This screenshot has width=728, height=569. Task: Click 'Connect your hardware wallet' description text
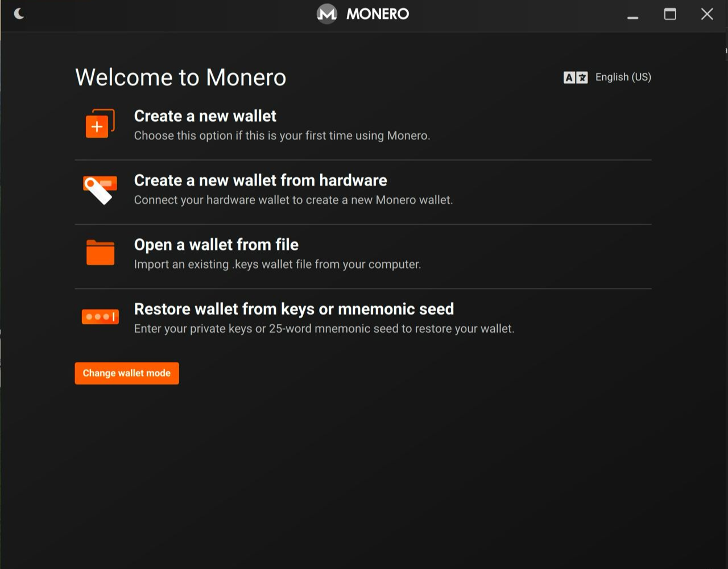(x=293, y=200)
